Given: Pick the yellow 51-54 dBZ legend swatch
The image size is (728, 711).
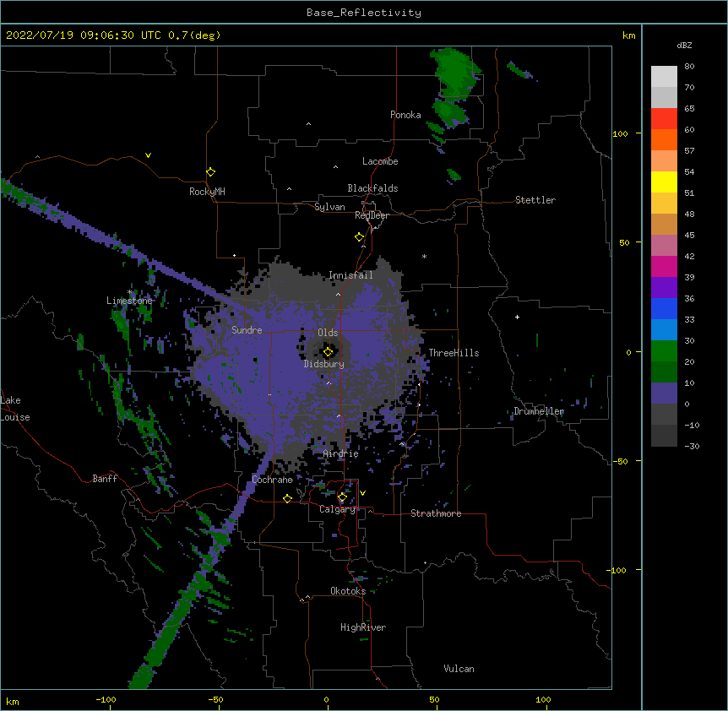Looking at the screenshot, I should tap(664, 182).
